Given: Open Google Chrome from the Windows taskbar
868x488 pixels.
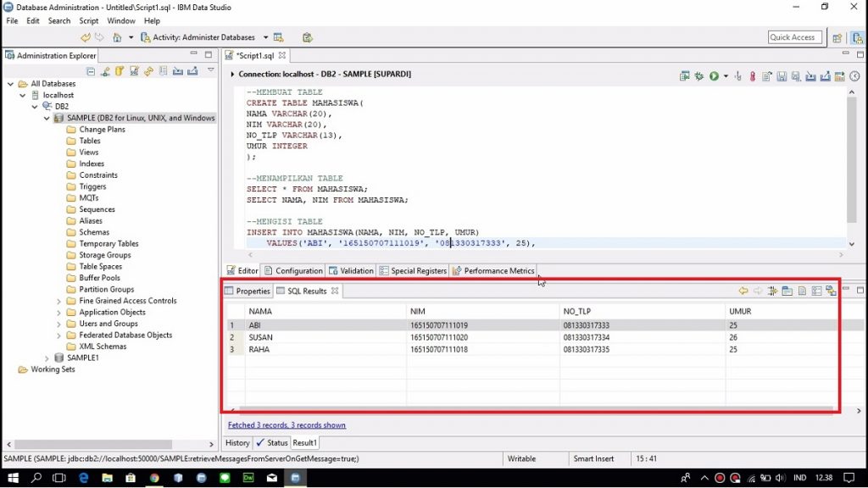Looking at the screenshot, I should click(x=154, y=479).
